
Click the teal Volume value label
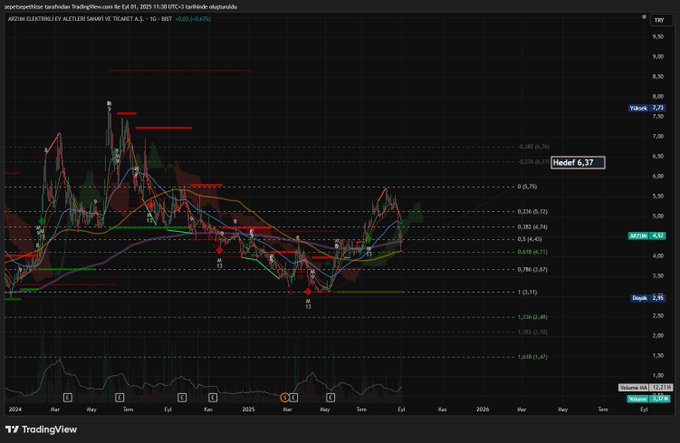649,398
